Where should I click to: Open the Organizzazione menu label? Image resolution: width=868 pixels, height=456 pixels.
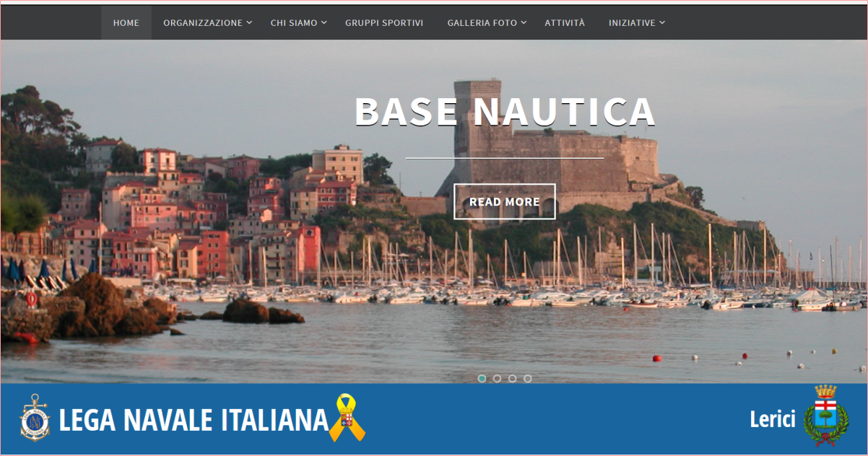click(203, 22)
